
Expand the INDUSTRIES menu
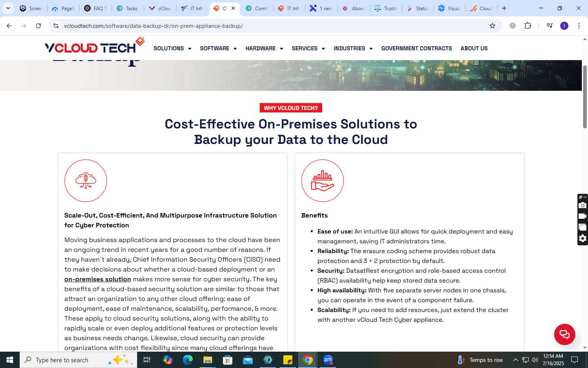(353, 48)
